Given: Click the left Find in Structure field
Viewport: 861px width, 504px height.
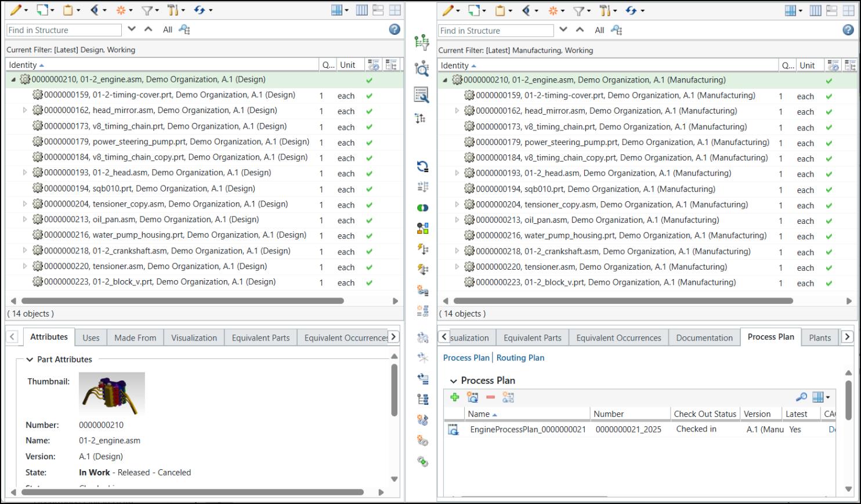Looking at the screenshot, I should [x=64, y=30].
